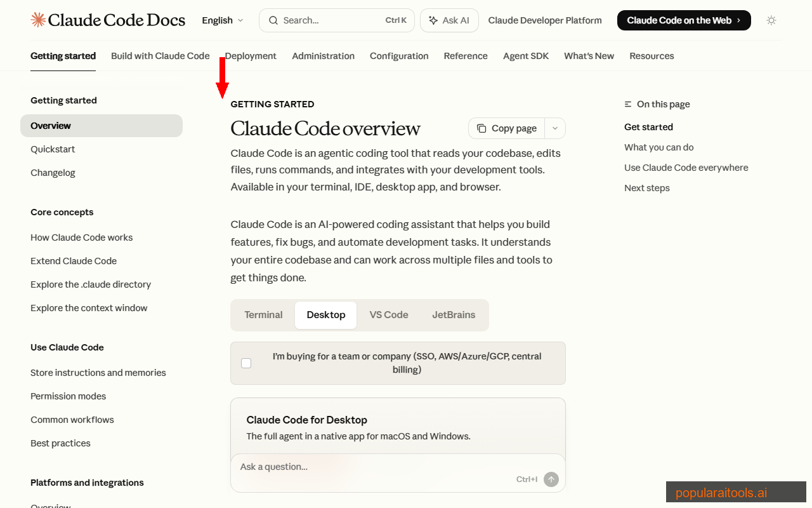Click the Ask AI sparkle icon
Viewport: 812px width, 508px height.
coord(435,20)
